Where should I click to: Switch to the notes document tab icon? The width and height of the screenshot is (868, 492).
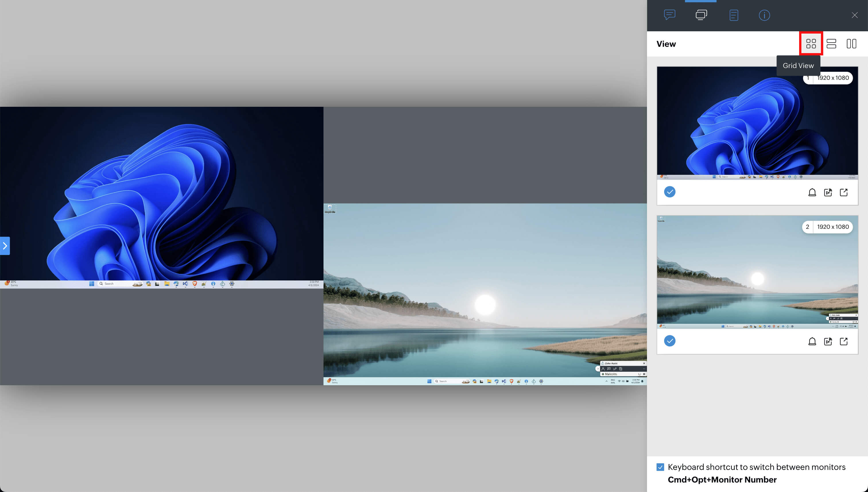pyautogui.click(x=734, y=15)
